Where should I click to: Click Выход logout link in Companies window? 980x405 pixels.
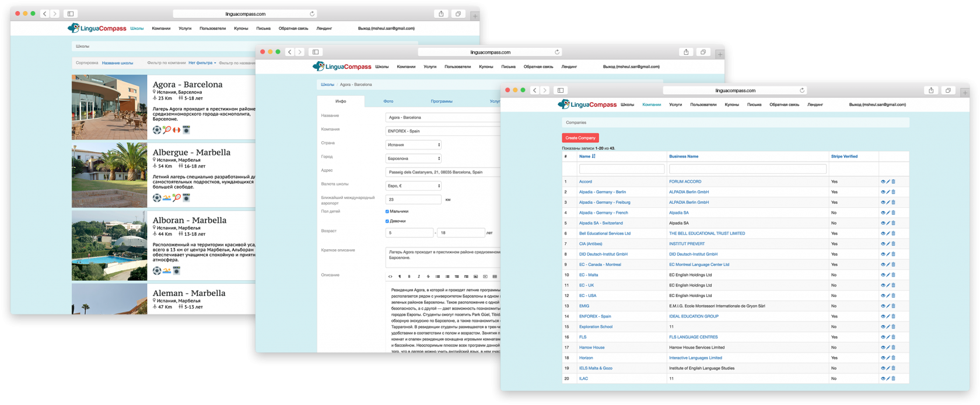(x=877, y=105)
